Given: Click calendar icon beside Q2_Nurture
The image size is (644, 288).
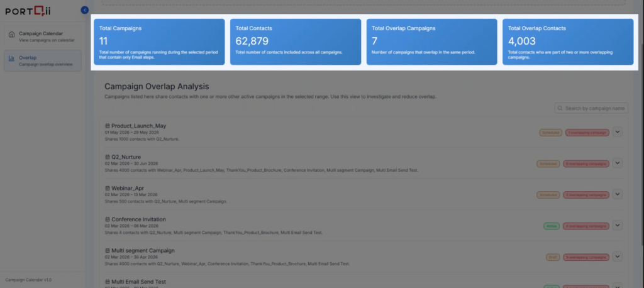Looking at the screenshot, I should [x=108, y=157].
